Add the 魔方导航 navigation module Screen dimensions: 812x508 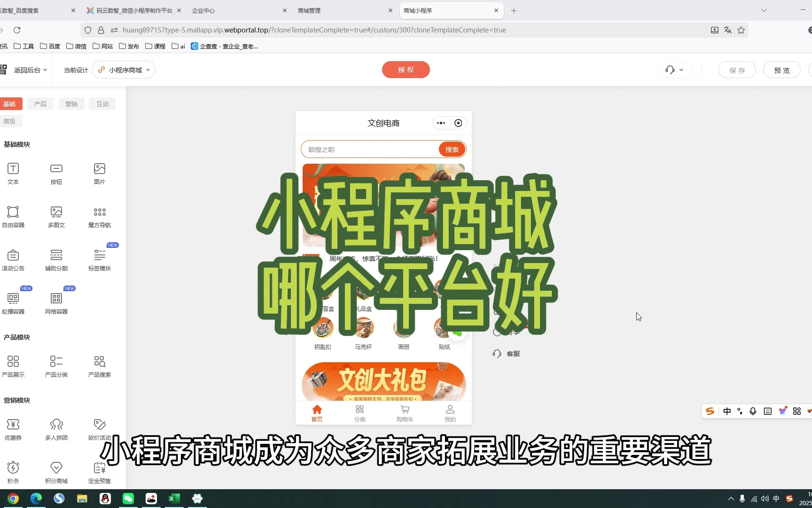click(100, 217)
